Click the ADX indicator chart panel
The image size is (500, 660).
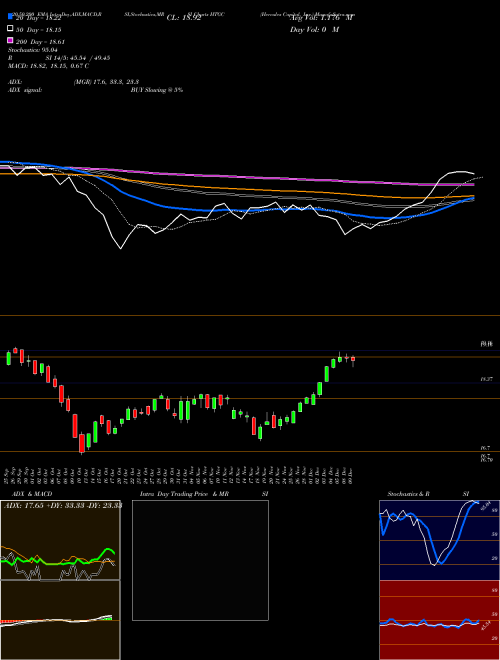click(x=60, y=540)
